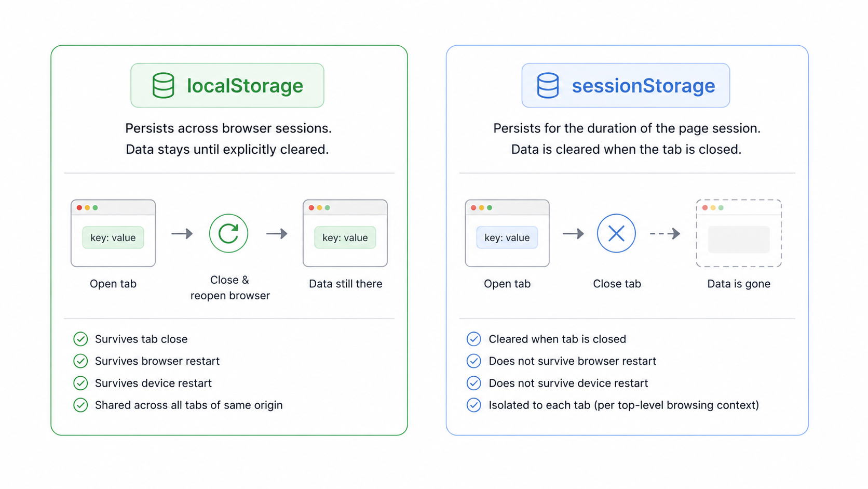Click the Data still there browser window
This screenshot has height=489, width=868.
pos(345,233)
